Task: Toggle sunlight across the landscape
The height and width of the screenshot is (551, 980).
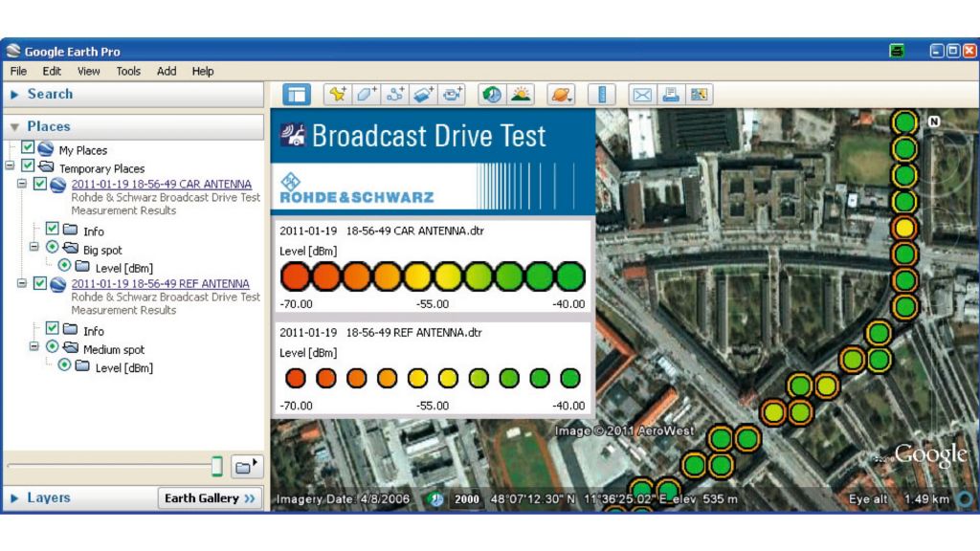Action: click(x=520, y=94)
